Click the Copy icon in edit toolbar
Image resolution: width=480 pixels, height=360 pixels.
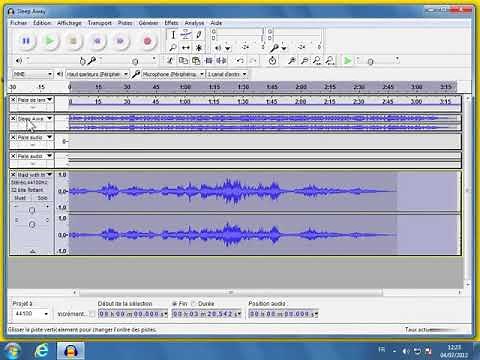coord(183,61)
